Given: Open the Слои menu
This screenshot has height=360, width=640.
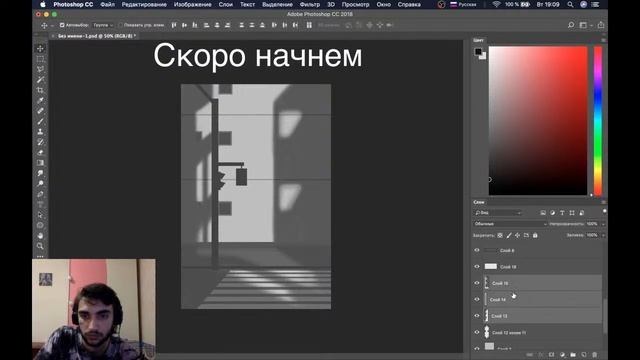Looking at the screenshot, I should tap(225, 4).
